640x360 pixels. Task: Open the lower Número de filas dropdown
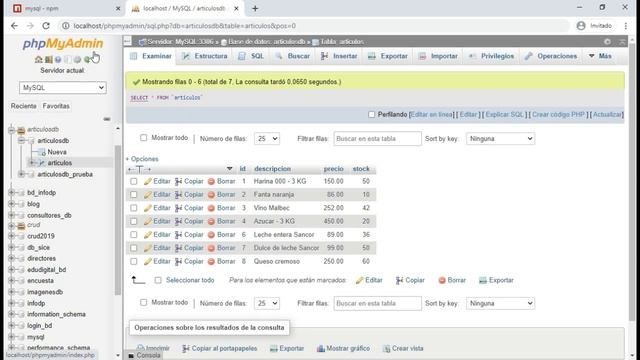point(267,303)
